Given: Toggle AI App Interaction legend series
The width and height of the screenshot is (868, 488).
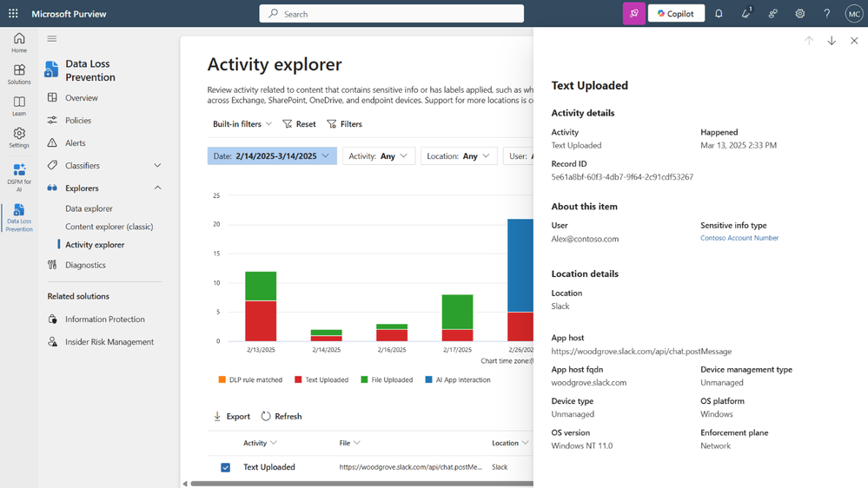Looking at the screenshot, I should pyautogui.click(x=458, y=379).
